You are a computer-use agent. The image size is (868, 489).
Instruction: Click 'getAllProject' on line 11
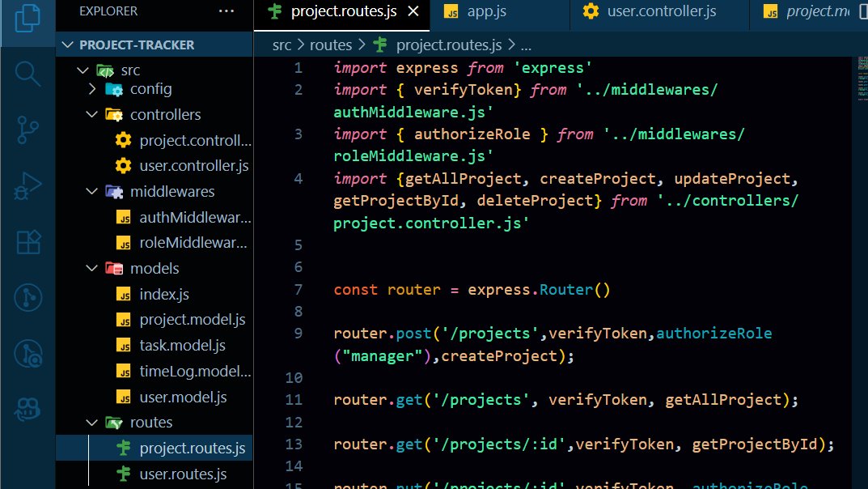[723, 400]
